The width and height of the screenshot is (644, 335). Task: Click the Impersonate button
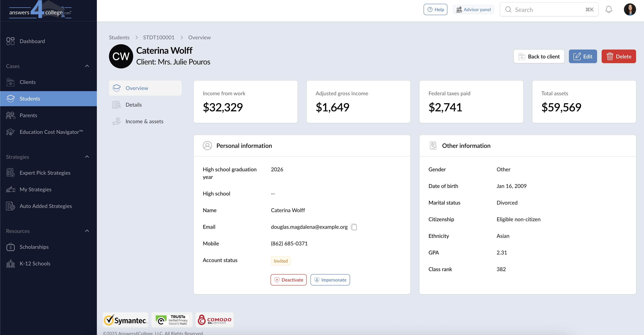tap(330, 280)
